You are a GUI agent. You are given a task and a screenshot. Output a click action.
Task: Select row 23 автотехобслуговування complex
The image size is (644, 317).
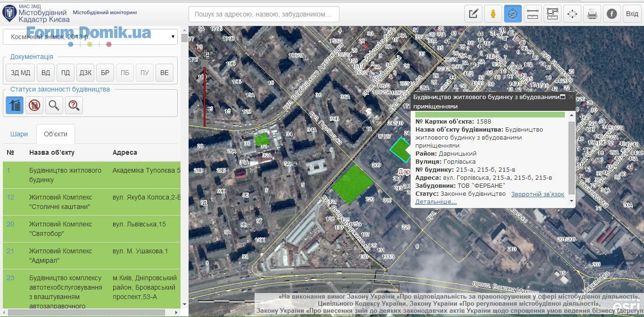point(92,289)
